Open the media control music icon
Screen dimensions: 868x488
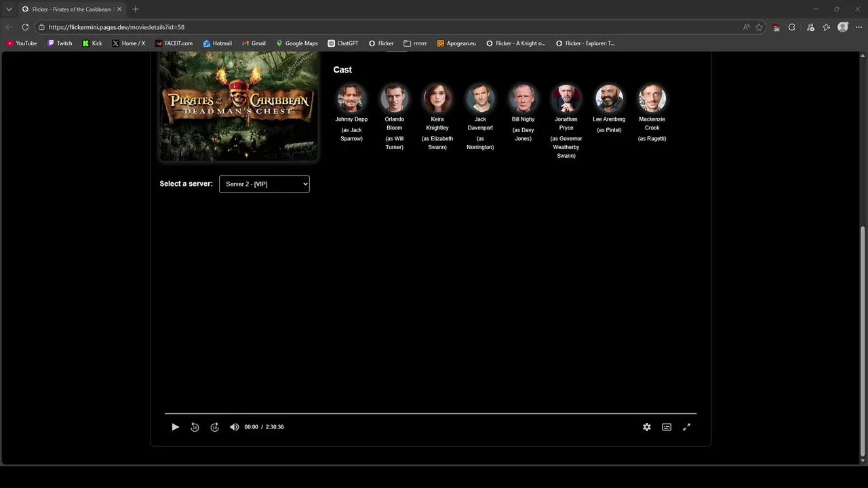coord(810,27)
